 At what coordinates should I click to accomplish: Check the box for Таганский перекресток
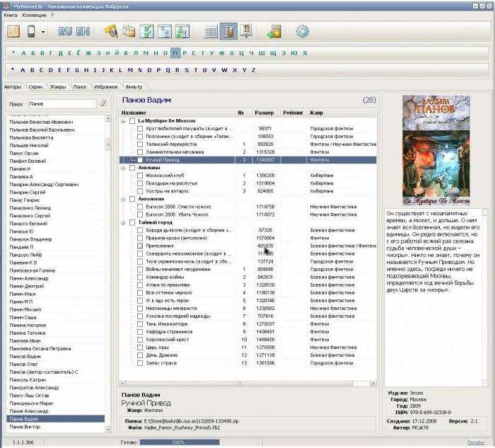[140, 144]
